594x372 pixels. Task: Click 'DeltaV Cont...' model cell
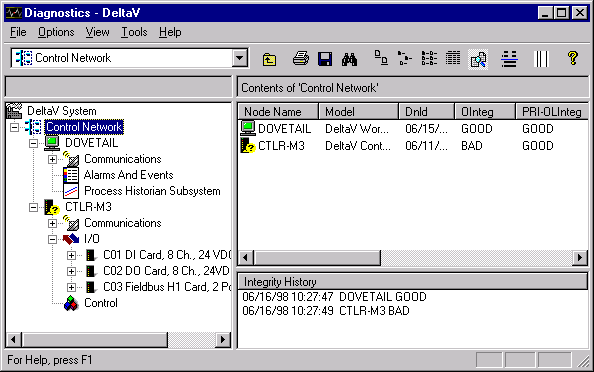(358, 146)
